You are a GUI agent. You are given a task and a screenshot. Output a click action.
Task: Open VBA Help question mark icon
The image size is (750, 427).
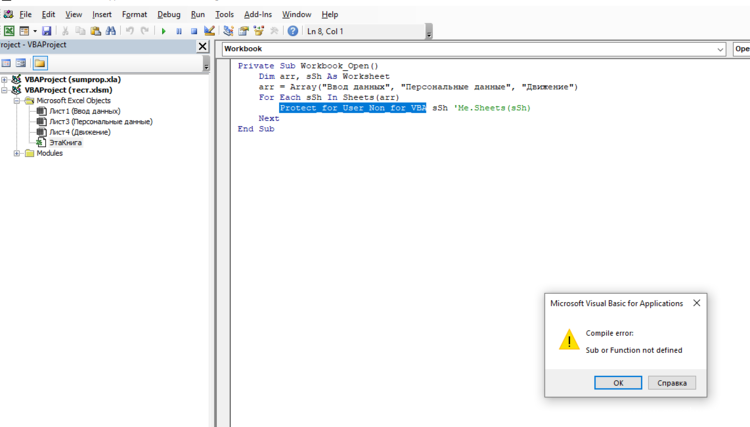tap(293, 31)
